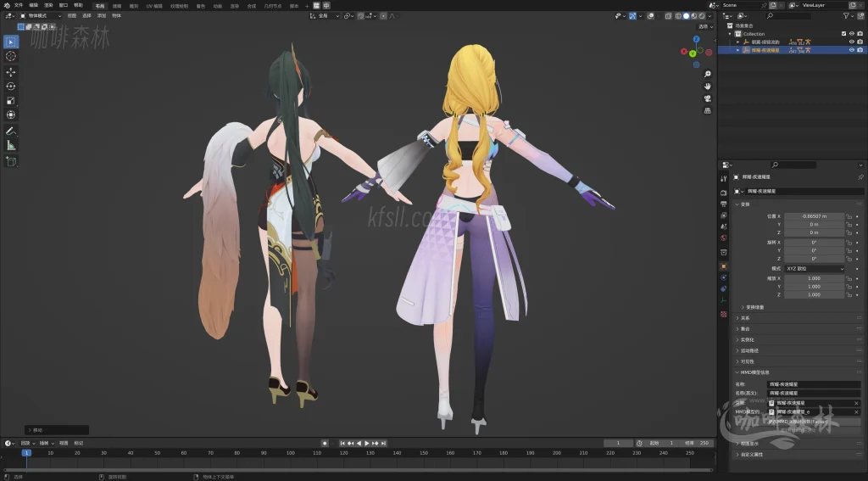Hide first armature object via eye icon
868x481 pixels.
852,42
